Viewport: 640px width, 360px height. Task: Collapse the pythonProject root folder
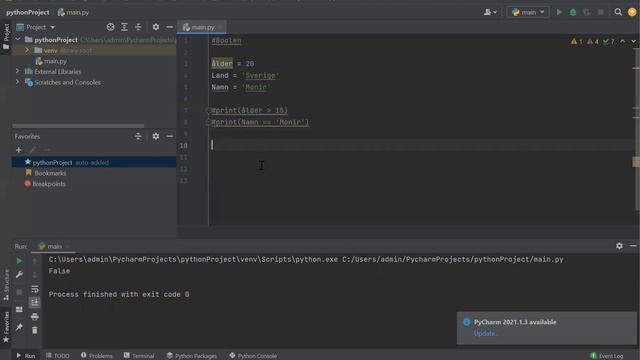pyautogui.click(x=18, y=40)
